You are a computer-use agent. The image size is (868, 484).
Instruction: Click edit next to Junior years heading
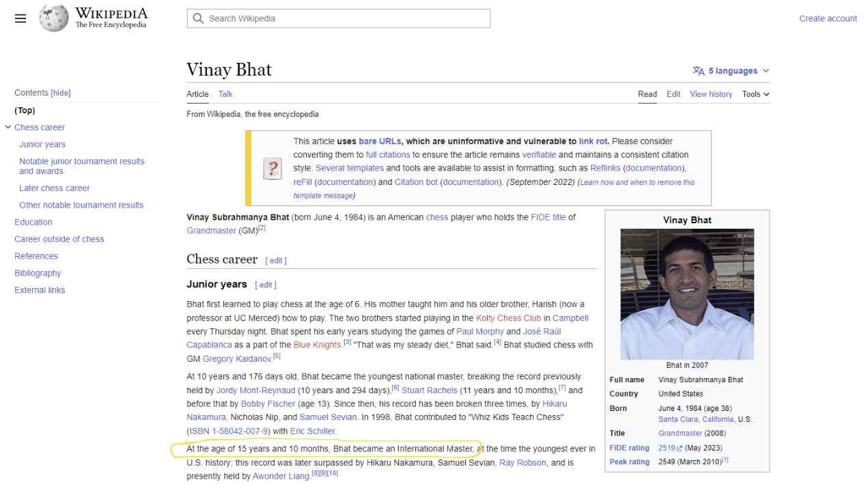pos(266,285)
